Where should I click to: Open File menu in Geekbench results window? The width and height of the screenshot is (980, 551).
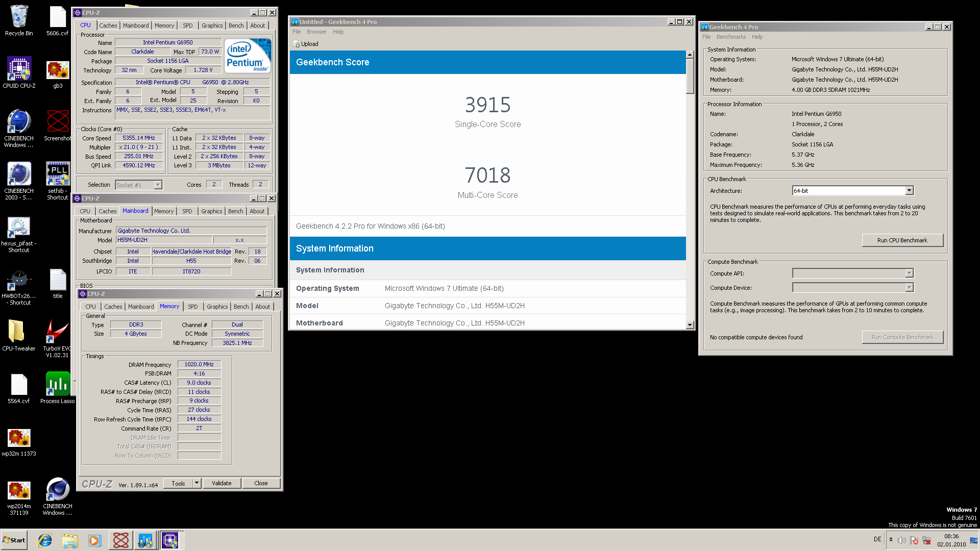tap(297, 32)
